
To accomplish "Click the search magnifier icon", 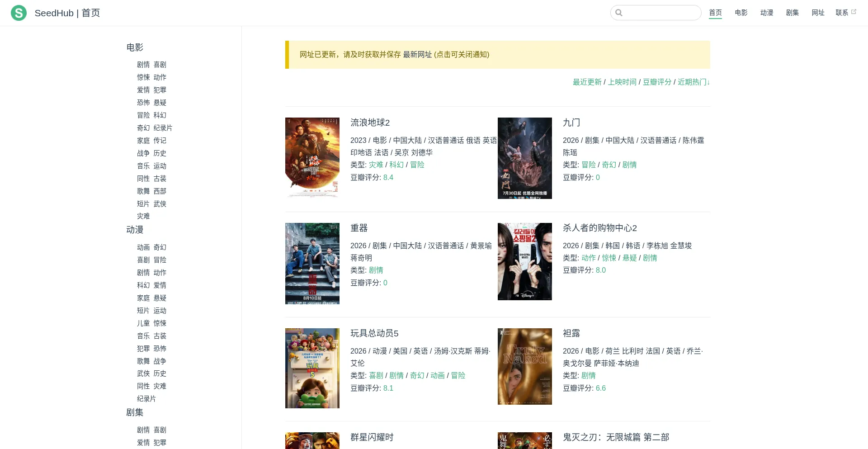I will (619, 13).
